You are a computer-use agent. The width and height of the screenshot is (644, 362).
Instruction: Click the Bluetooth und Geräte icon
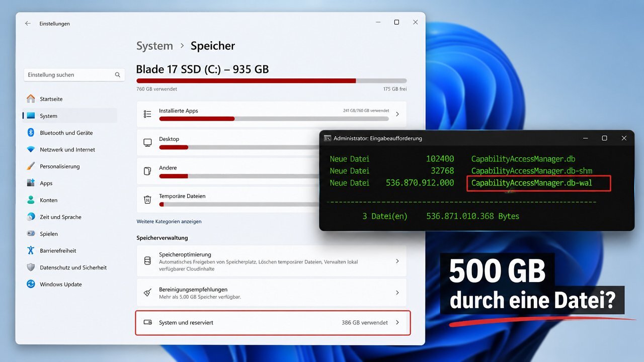click(x=31, y=132)
